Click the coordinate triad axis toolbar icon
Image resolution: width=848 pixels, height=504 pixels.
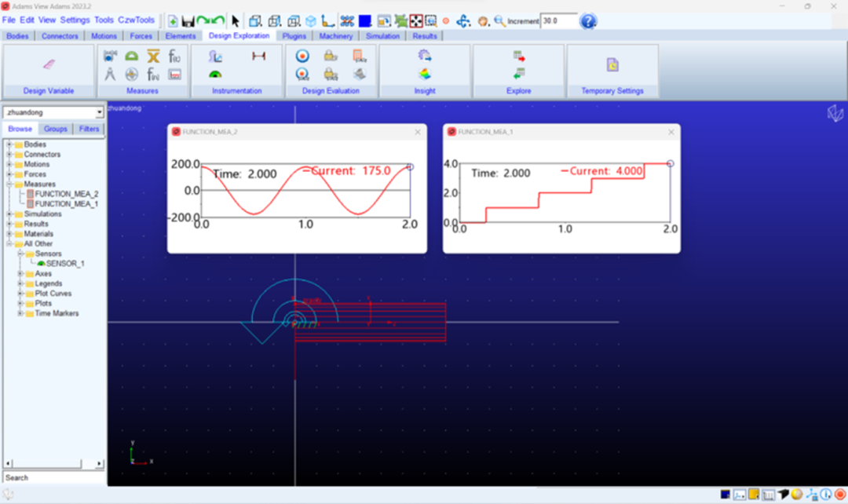(x=327, y=21)
